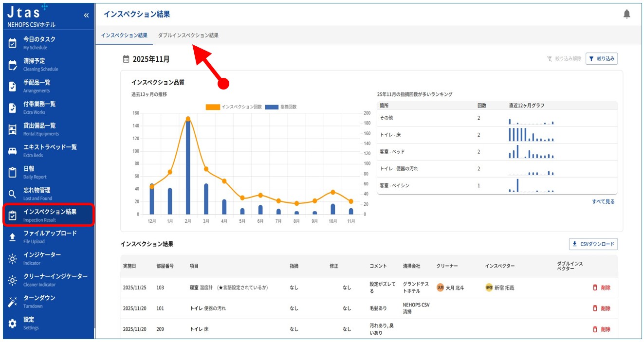644x342 pixels.
Task: Open 貸出備品一覧 Rental Equipments icon
Action: pos(13,129)
